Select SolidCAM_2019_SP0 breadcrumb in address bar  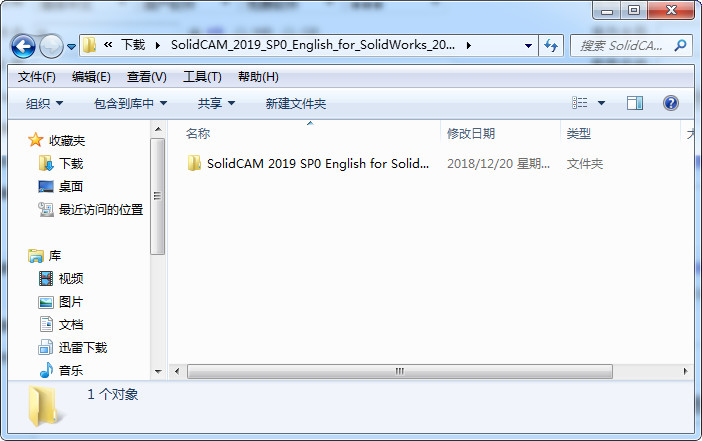point(312,45)
